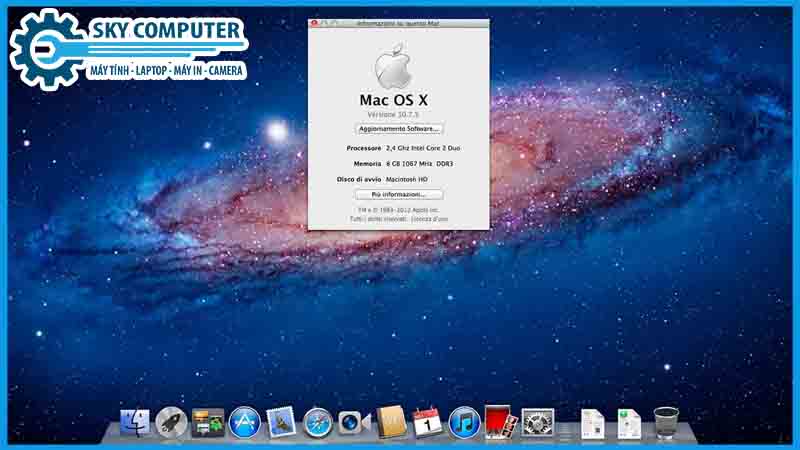Click the 8 GB 1067 MHz DDR3 value
800x450 pixels.
point(419,164)
